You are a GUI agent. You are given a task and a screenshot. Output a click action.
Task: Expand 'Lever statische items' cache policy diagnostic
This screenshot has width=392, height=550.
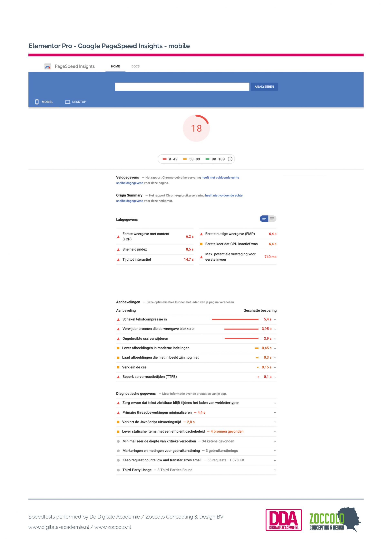click(x=196, y=432)
